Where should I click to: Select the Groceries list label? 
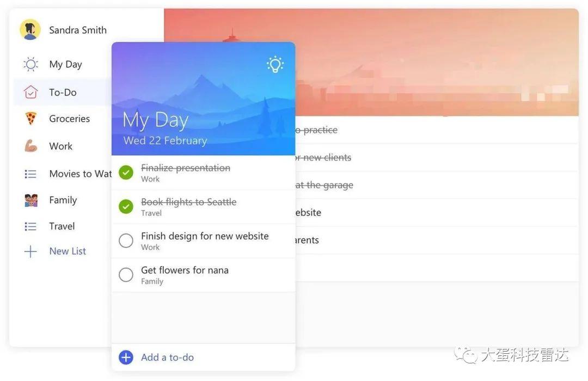pos(69,119)
